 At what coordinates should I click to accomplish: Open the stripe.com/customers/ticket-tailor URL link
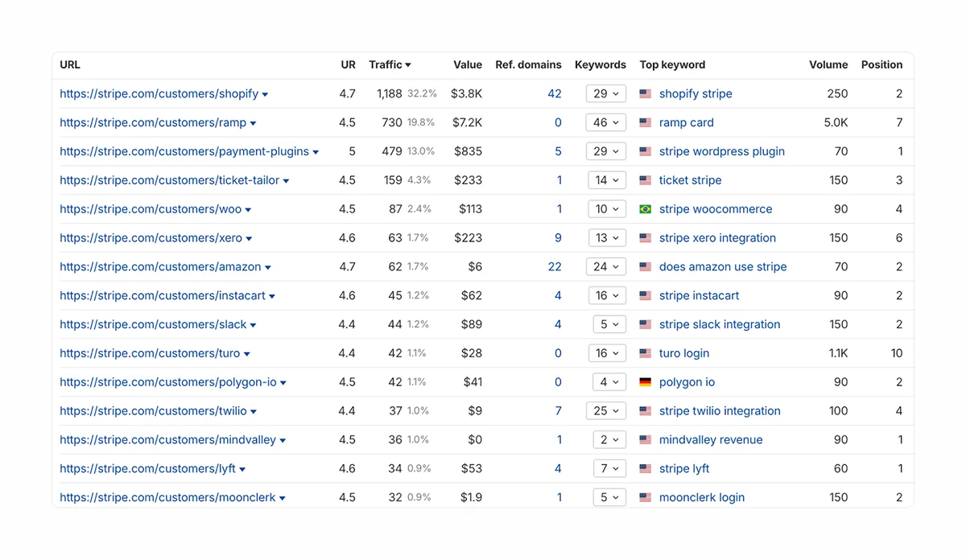[169, 181]
